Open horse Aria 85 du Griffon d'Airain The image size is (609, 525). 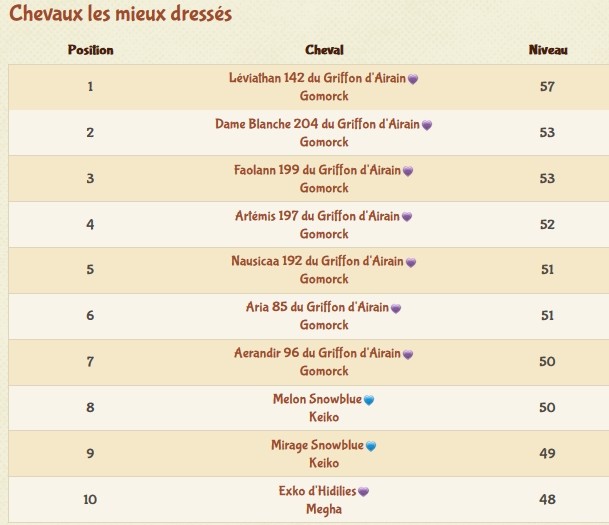(317, 307)
